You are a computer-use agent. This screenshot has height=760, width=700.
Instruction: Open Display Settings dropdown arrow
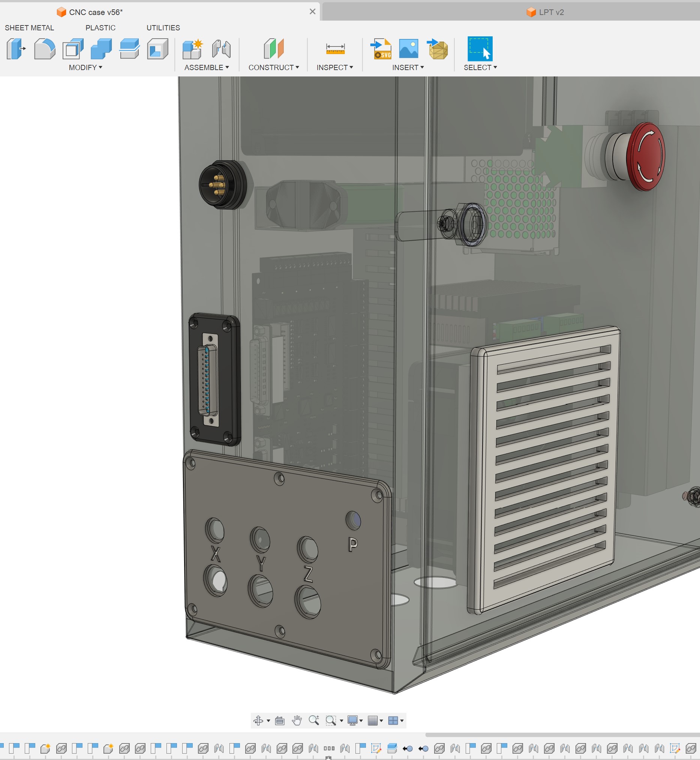pyautogui.click(x=361, y=720)
